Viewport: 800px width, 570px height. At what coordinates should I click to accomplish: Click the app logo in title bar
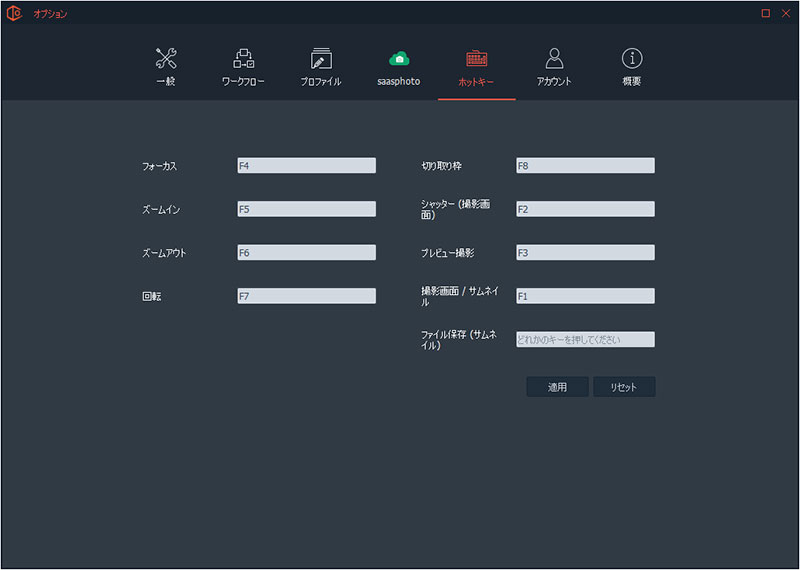[15, 13]
